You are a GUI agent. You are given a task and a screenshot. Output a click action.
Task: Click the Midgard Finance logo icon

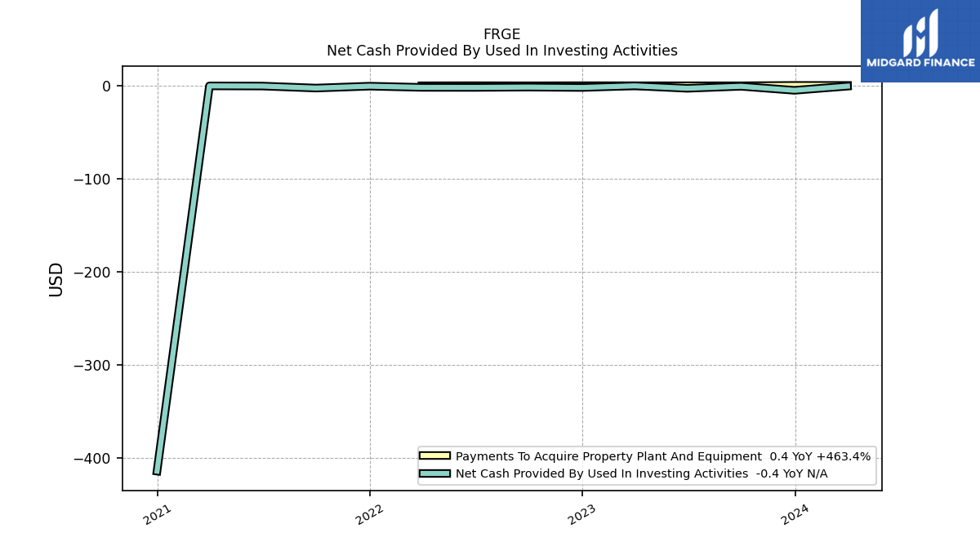pos(920,33)
